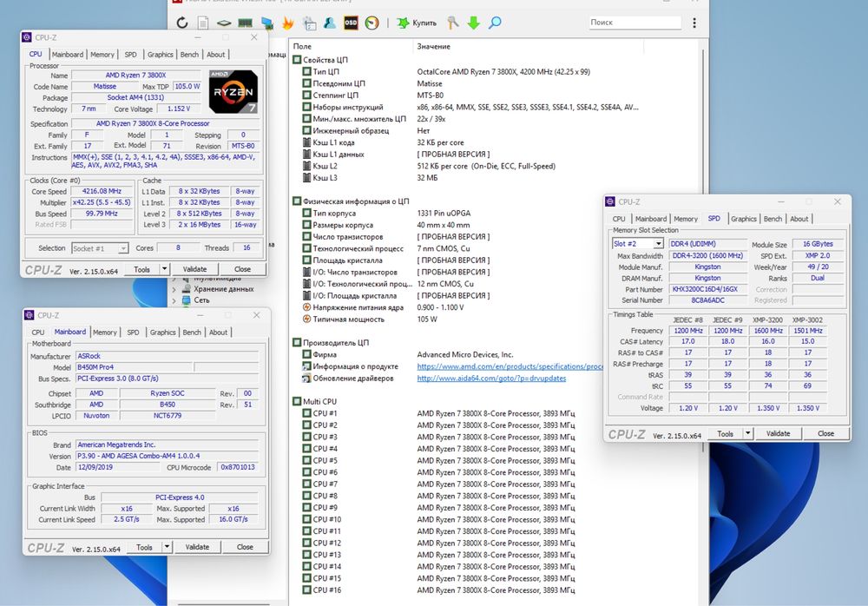The image size is (868, 606).
Task: Switch to Graphics tab in Mainboard CPU-Z window
Action: (163, 333)
